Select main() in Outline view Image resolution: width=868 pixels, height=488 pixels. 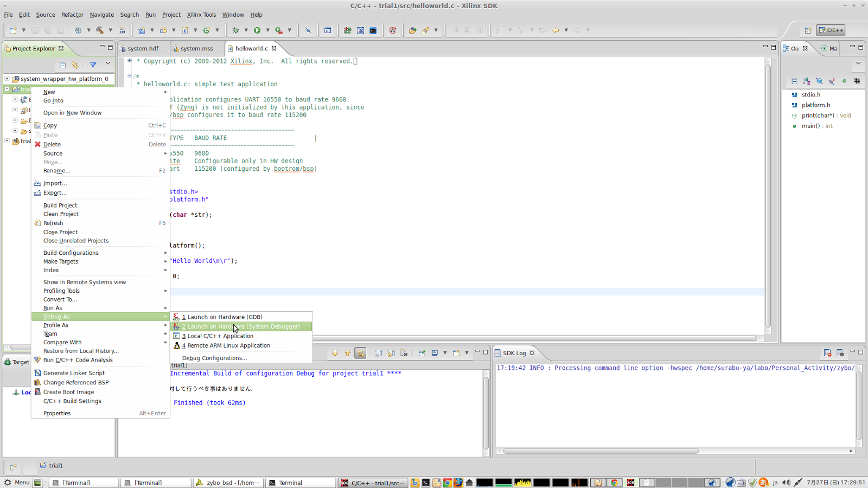817,126
